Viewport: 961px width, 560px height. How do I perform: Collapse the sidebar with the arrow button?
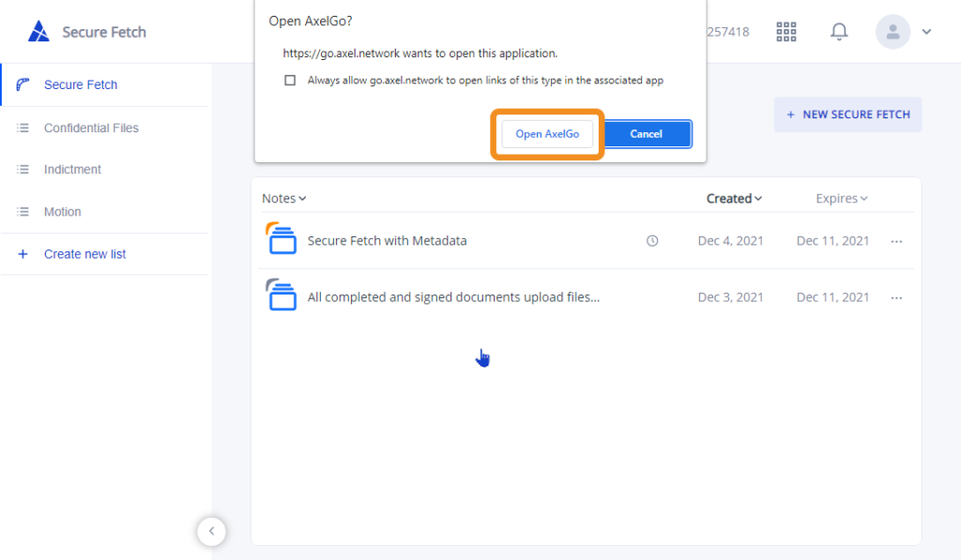pos(211,531)
